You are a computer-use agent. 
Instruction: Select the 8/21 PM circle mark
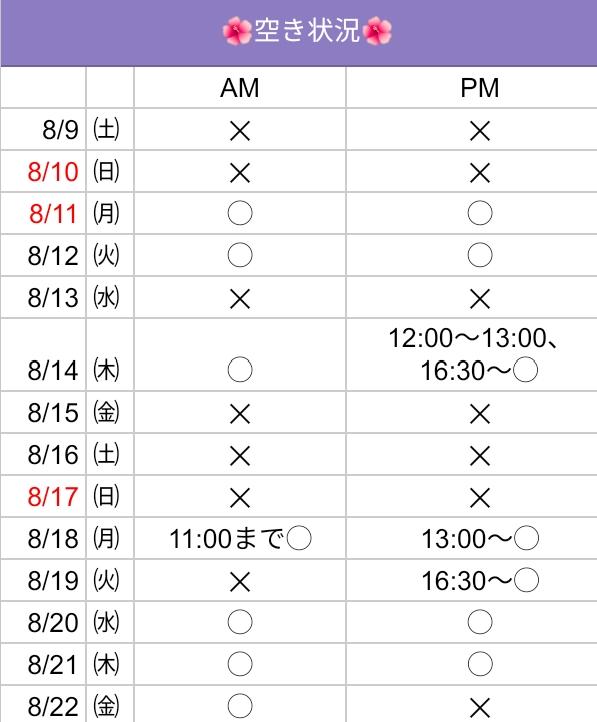click(480, 664)
